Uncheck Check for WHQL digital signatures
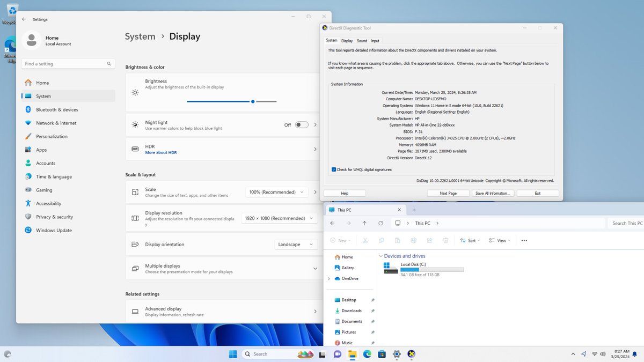This screenshot has width=644, height=362. pyautogui.click(x=334, y=169)
